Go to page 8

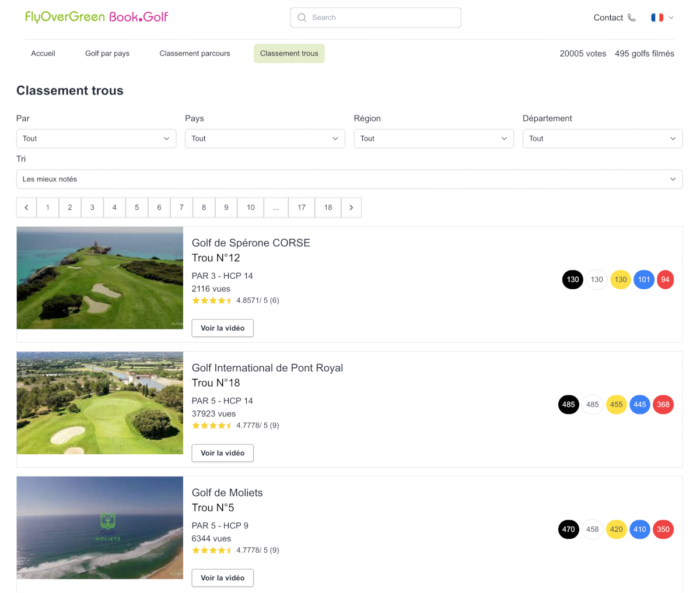click(x=204, y=207)
